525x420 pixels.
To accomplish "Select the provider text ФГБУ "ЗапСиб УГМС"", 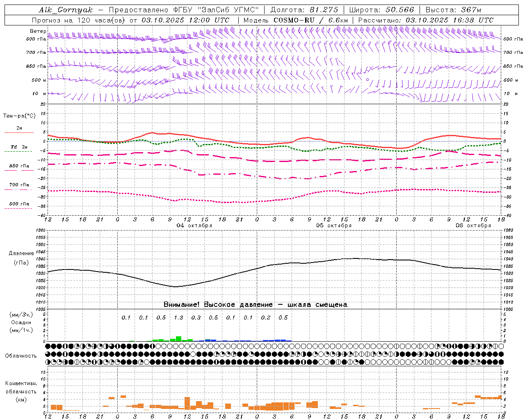I will pos(216,10).
